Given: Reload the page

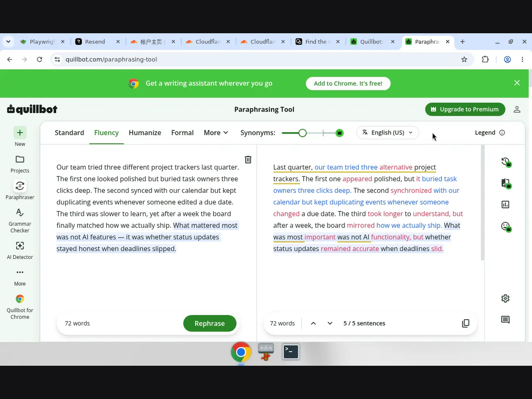Looking at the screenshot, I should tap(39, 59).
